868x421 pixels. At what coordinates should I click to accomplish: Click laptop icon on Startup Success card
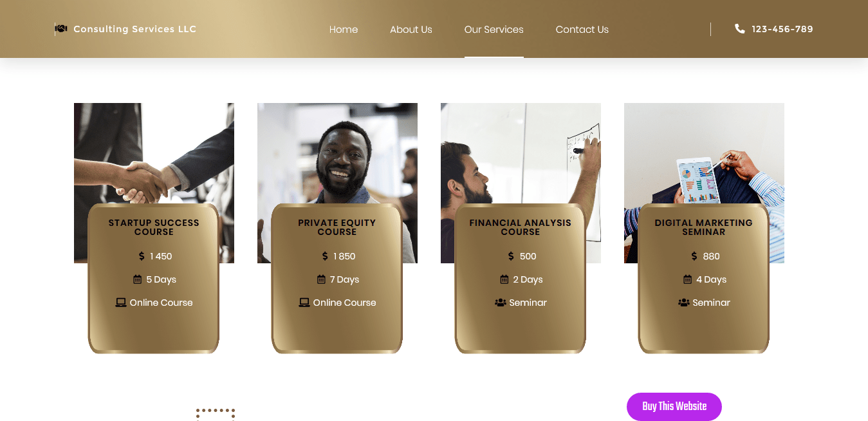coord(121,303)
